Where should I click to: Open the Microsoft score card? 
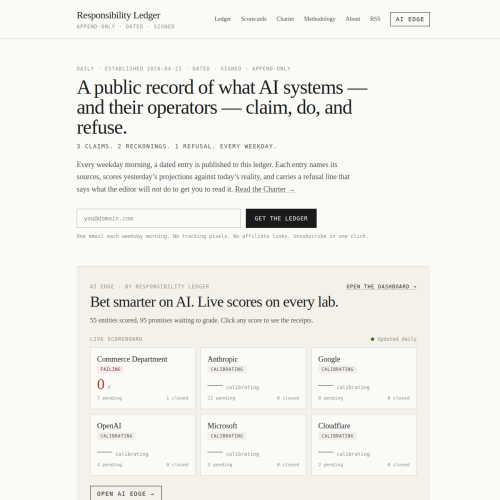pyautogui.click(x=253, y=445)
